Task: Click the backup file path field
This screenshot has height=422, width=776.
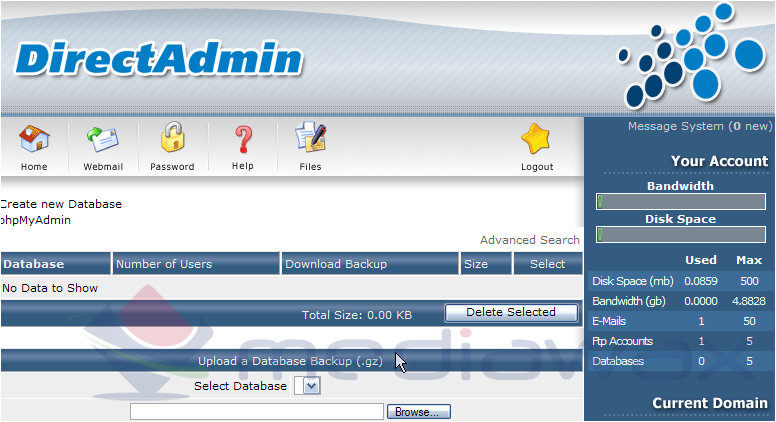Action: tap(257, 412)
